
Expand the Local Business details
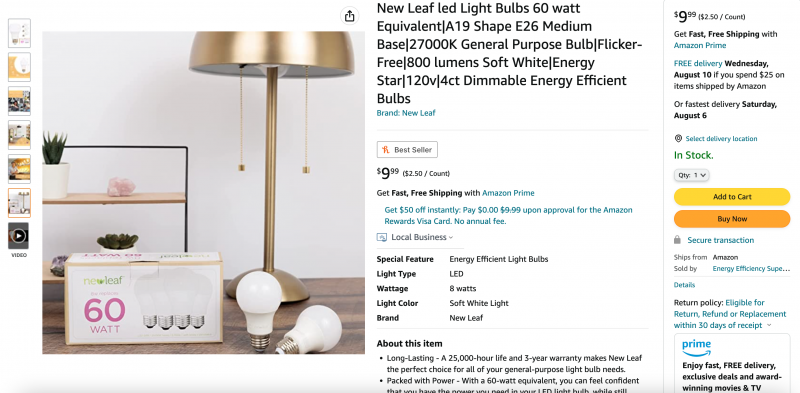pos(422,237)
